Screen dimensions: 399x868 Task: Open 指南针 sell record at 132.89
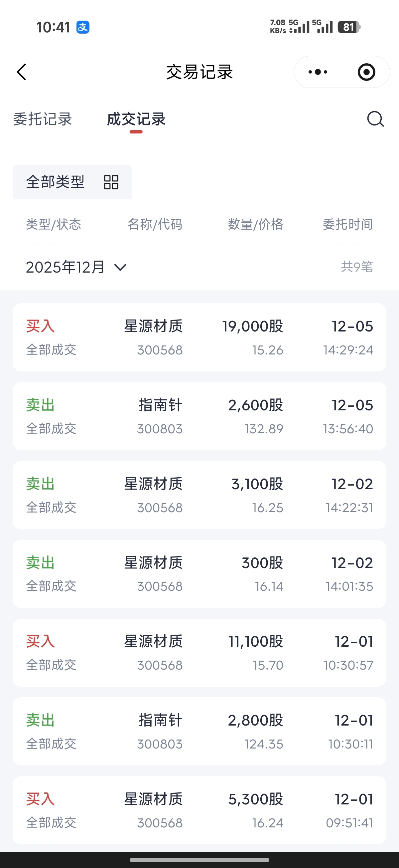tap(199, 416)
